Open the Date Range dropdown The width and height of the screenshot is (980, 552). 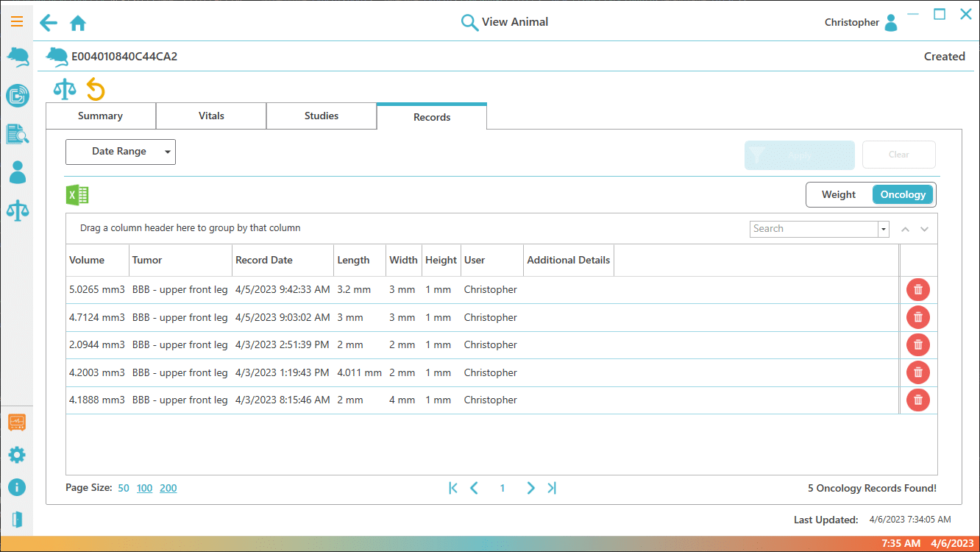click(121, 152)
